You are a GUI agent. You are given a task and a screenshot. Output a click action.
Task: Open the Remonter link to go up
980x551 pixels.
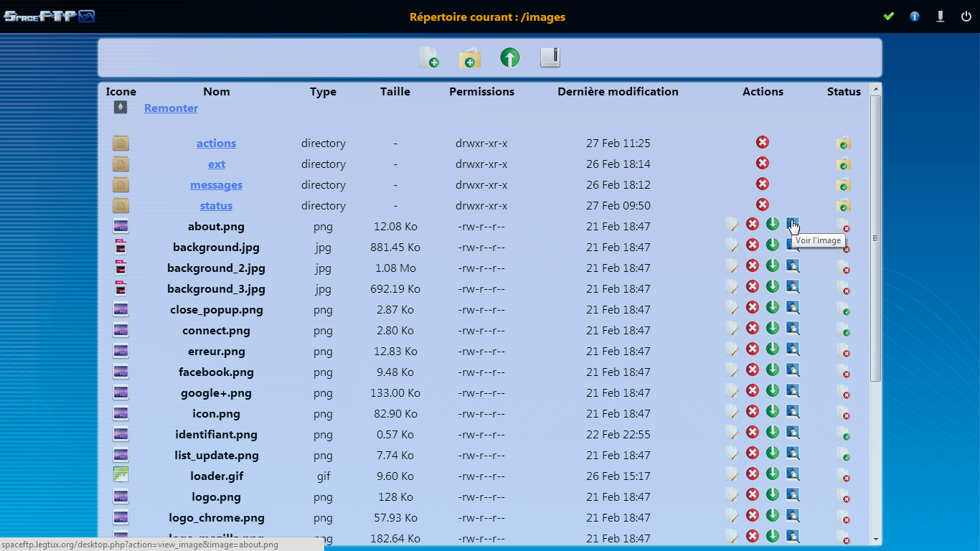(171, 108)
